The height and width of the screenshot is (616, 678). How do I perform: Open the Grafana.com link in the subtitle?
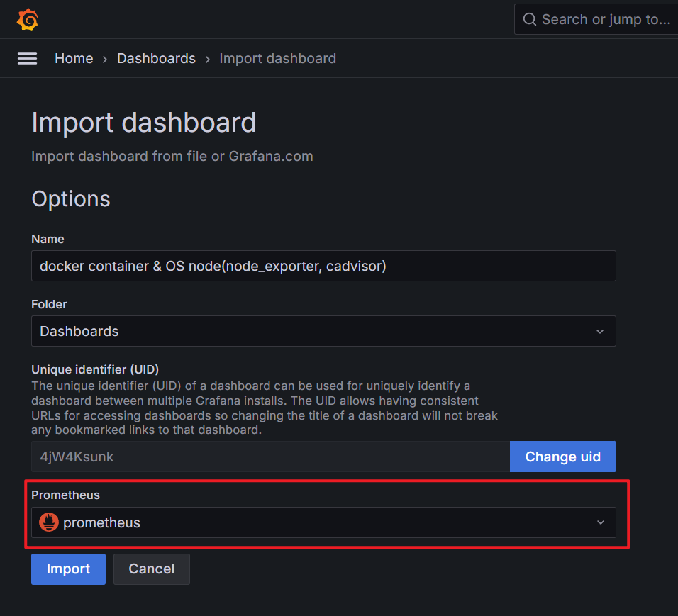270,156
